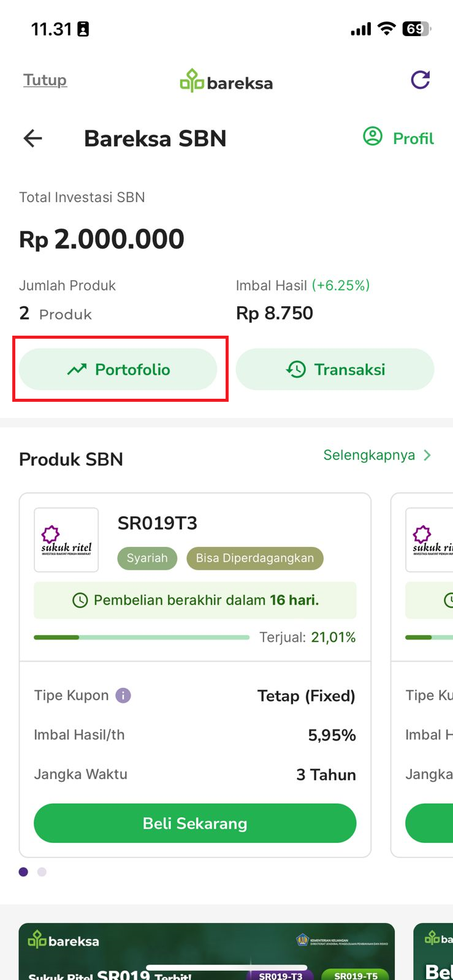Tap the chevron next to Selengkapnya
453x980 pixels.
[x=427, y=455]
